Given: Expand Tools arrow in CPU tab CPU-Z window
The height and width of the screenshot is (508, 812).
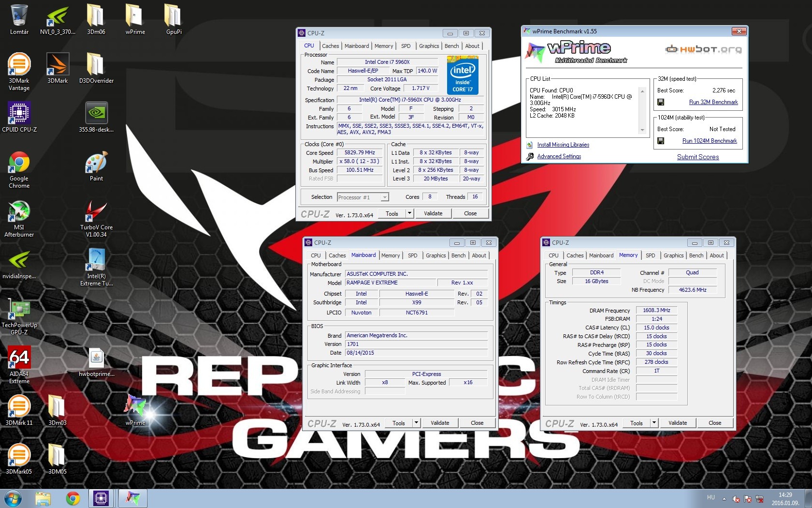Looking at the screenshot, I should pos(409,213).
